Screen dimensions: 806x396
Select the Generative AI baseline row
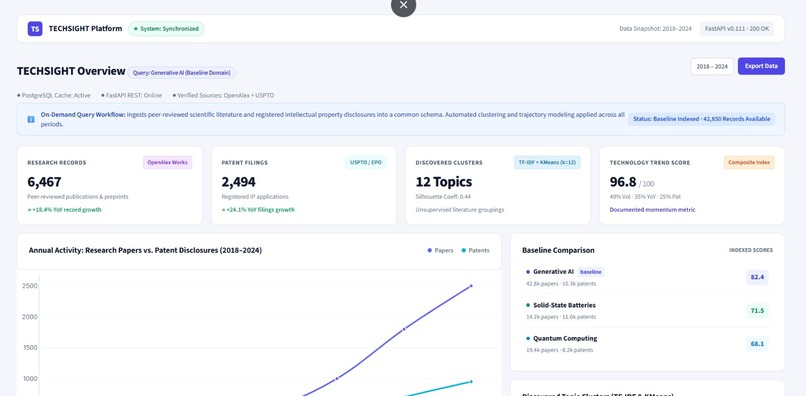[x=647, y=277]
